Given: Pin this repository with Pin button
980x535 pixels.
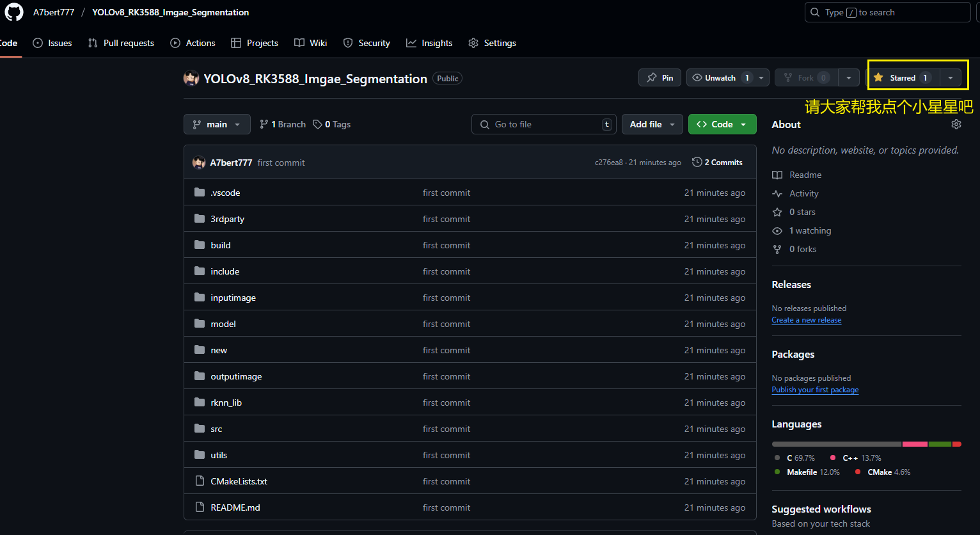Looking at the screenshot, I should coord(660,77).
